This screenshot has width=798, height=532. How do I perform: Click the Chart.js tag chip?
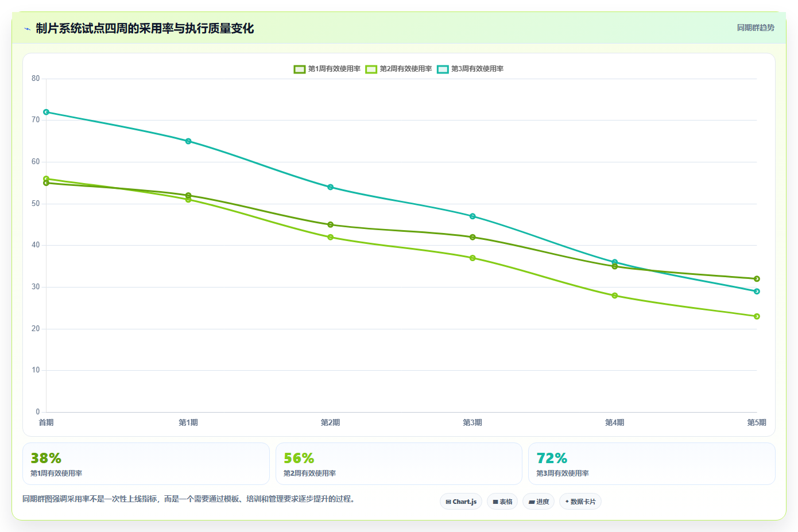461,502
